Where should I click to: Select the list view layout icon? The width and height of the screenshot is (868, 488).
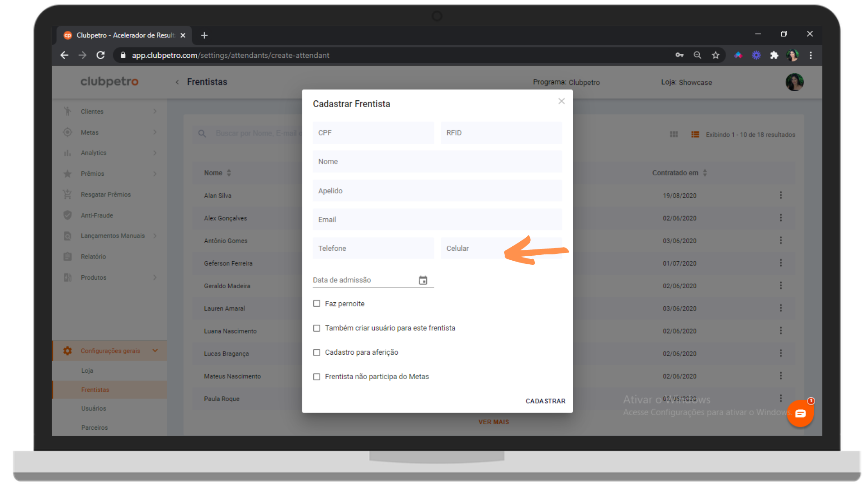(695, 135)
